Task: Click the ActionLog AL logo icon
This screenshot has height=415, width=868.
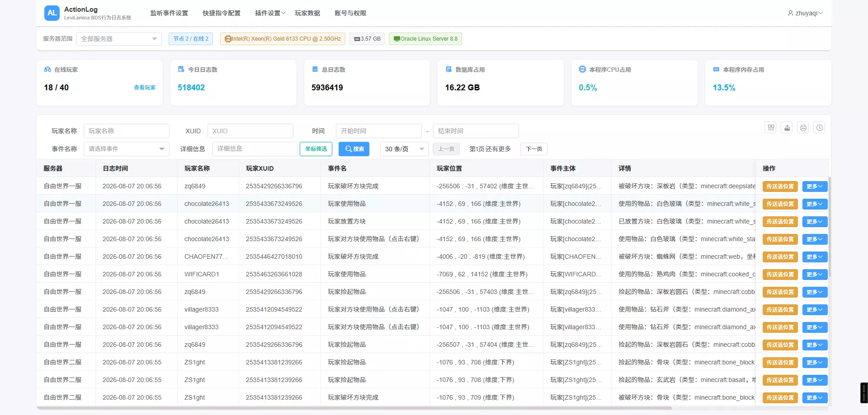Action: [x=52, y=13]
